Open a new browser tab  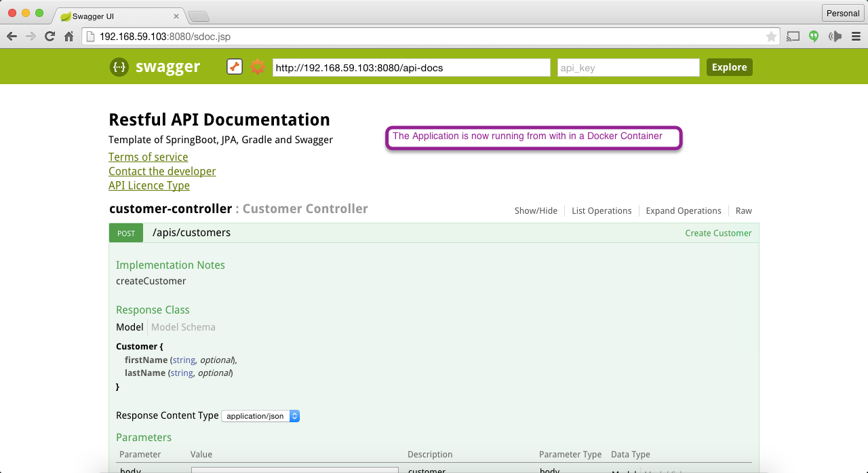[197, 16]
